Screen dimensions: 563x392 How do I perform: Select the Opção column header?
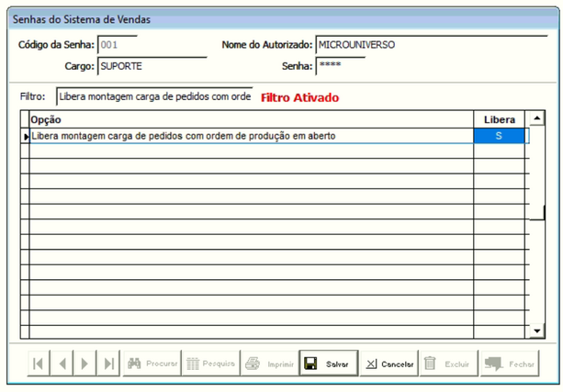pyautogui.click(x=251, y=119)
